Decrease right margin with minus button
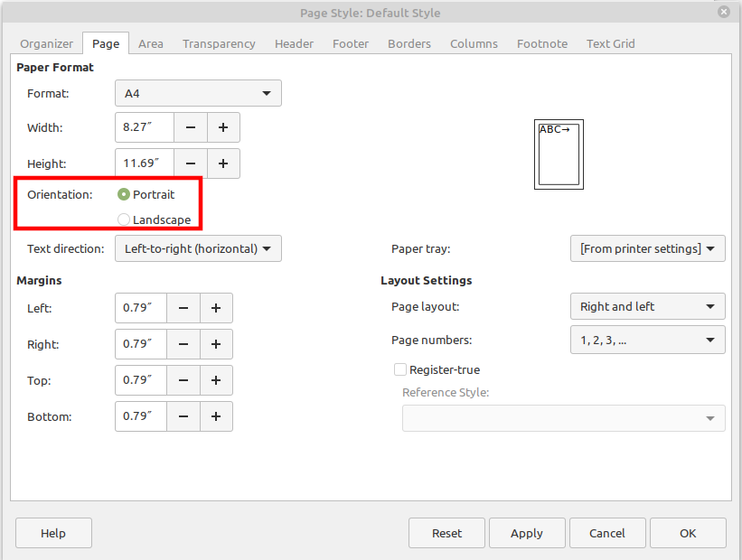This screenshot has height=560, width=742. point(183,344)
